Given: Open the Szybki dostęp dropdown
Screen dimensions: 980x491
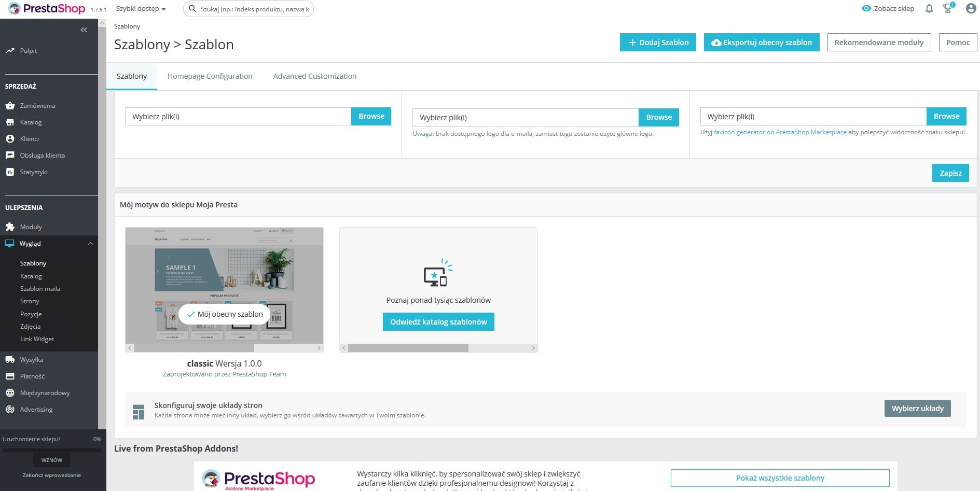Looking at the screenshot, I should pos(138,8).
